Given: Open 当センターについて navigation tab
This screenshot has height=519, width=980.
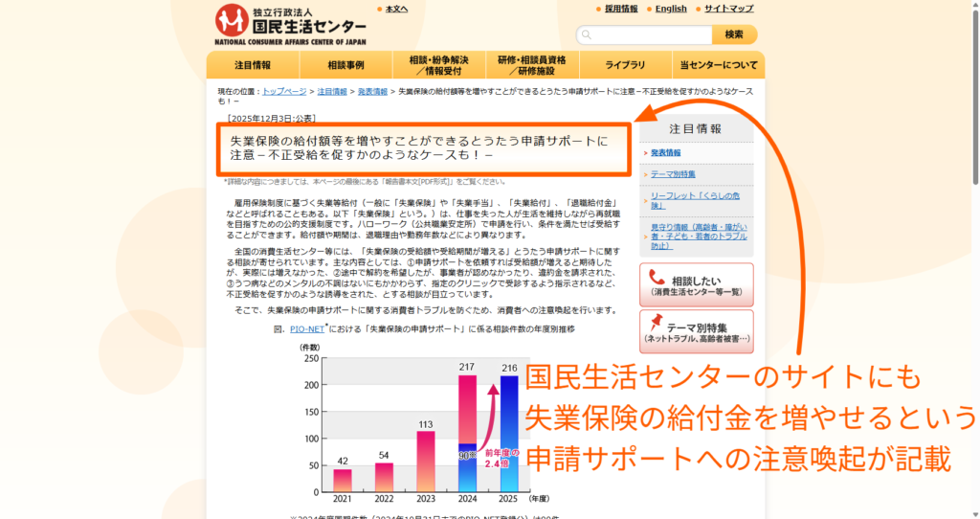Looking at the screenshot, I should pyautogui.click(x=718, y=65).
